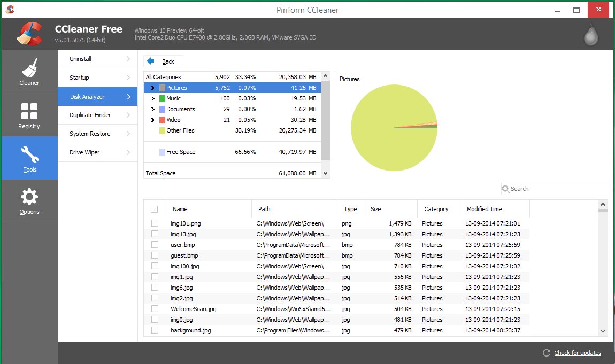Select the Tools wrench icon
This screenshot has width=615, height=364.
click(29, 154)
